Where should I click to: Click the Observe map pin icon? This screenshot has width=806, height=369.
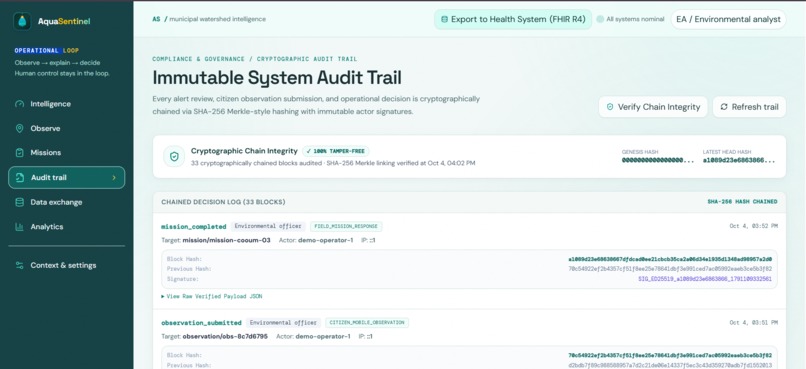tap(20, 128)
